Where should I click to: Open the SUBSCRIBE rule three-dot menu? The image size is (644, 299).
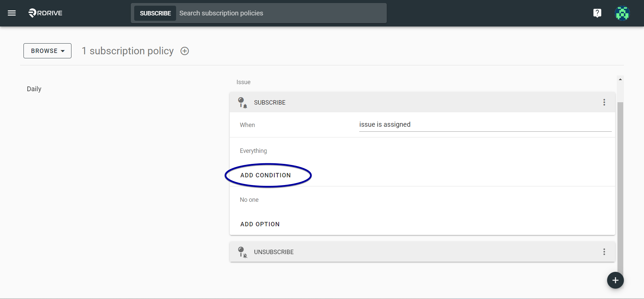[x=604, y=102]
